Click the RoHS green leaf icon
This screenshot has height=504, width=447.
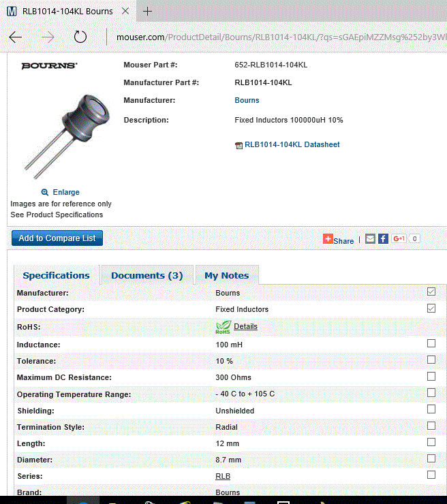point(223,327)
